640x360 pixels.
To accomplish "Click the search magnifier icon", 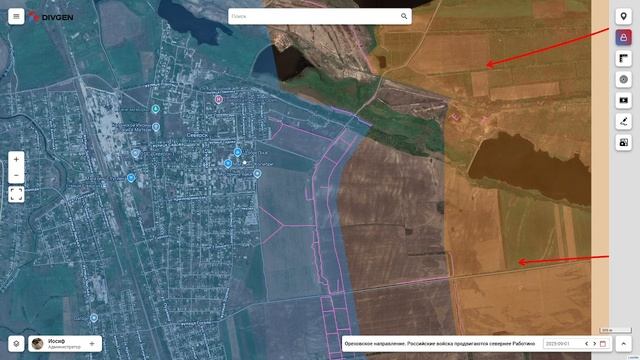I will [x=404, y=16].
